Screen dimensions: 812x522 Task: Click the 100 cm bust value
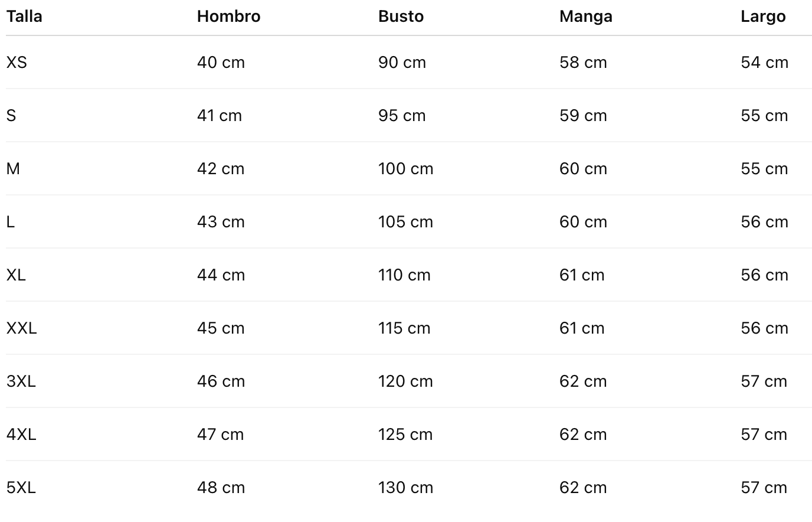tap(405, 169)
